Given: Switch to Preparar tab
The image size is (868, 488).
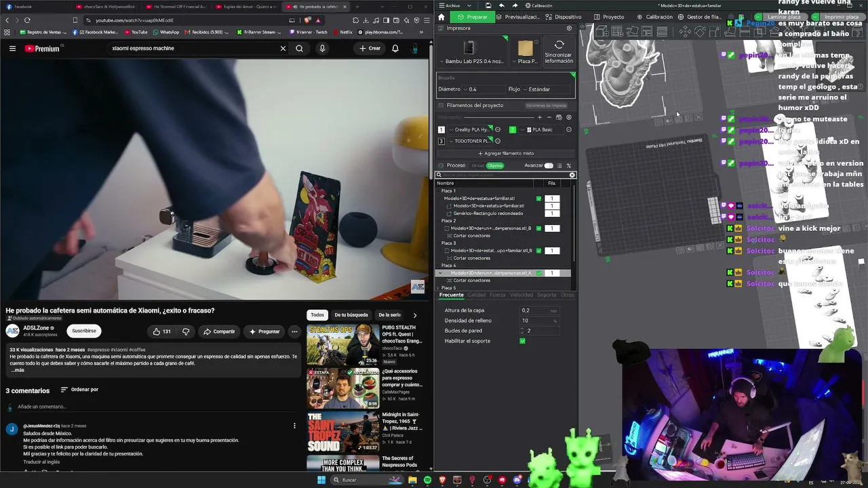Looking at the screenshot, I should [x=473, y=17].
